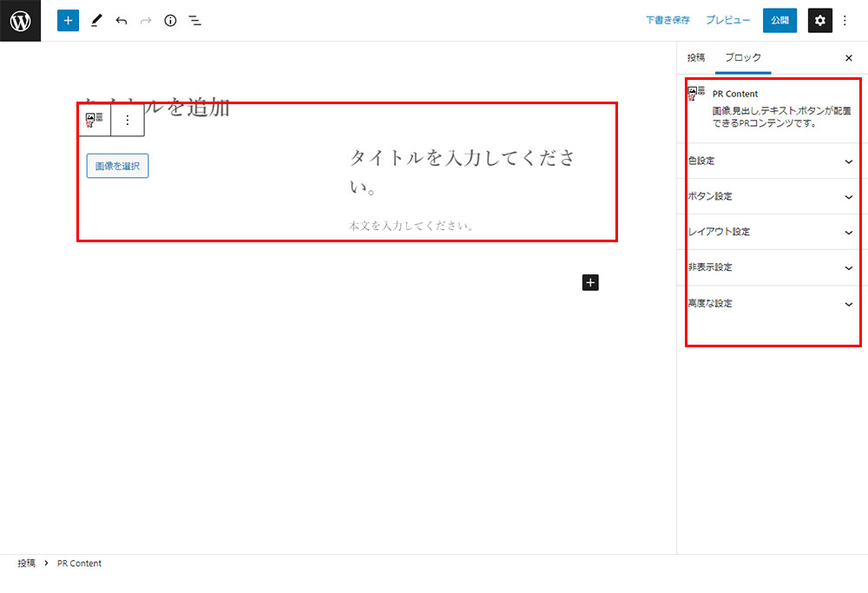
Task: Click the 画像を選択 button
Action: pyautogui.click(x=117, y=166)
